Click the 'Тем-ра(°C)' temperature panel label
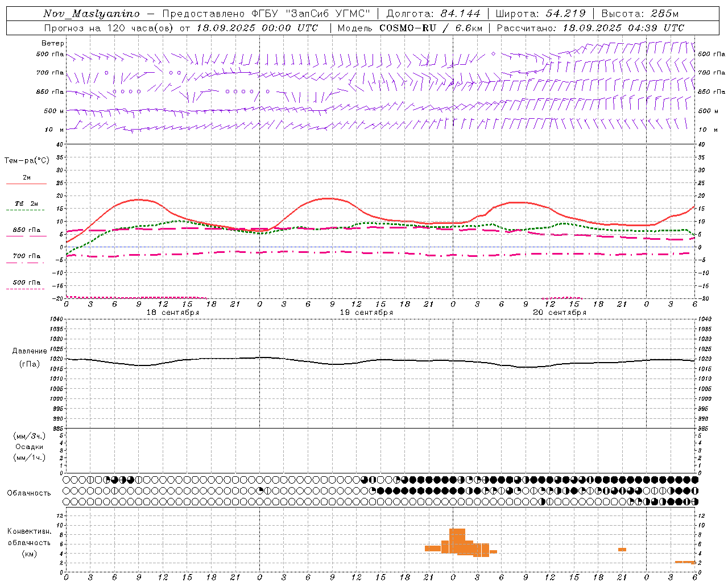Screen dimensions: 728x582 tap(27, 160)
